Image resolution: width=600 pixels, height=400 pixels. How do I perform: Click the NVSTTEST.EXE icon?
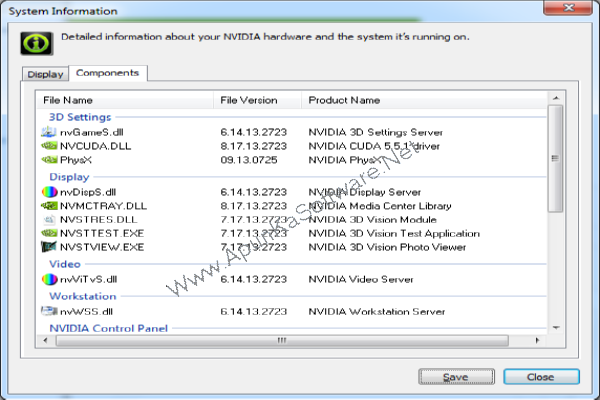[49, 233]
